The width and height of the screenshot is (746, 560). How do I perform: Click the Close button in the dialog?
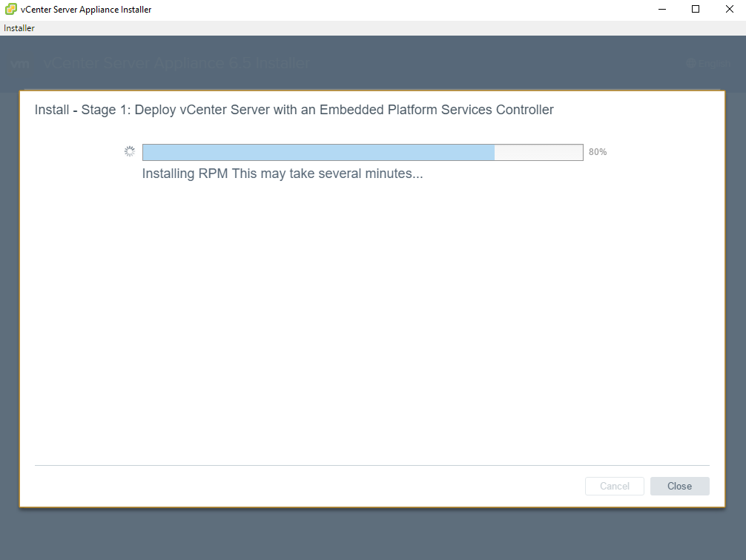(679, 486)
